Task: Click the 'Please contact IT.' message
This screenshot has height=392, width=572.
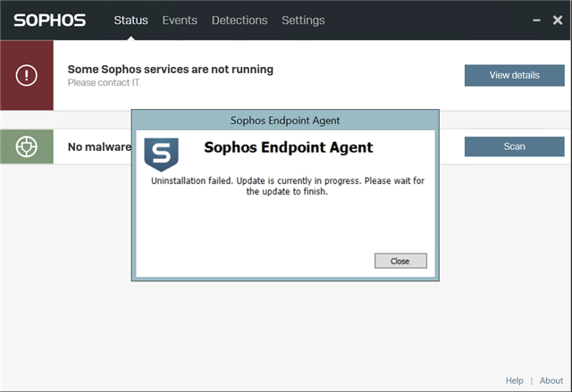Action: [104, 83]
